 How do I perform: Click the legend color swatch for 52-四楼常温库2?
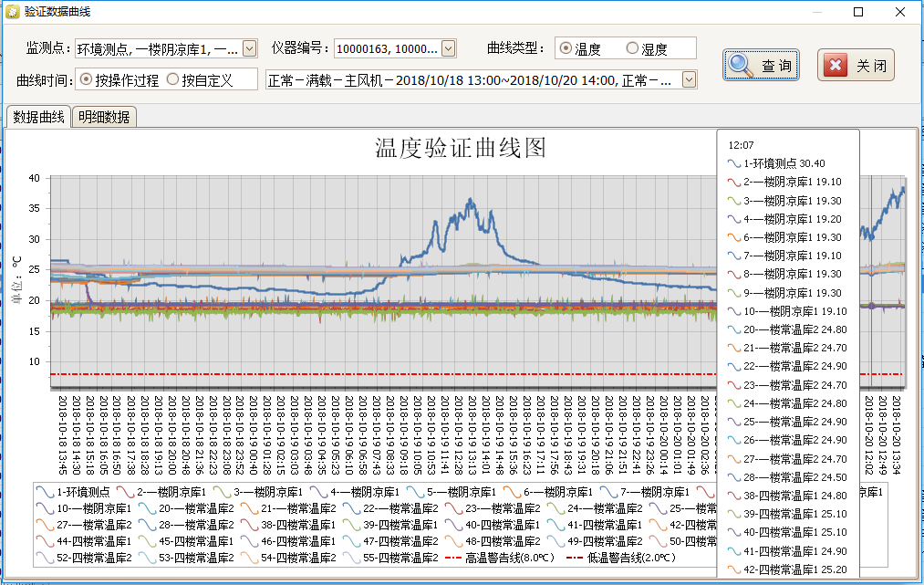tap(45, 558)
